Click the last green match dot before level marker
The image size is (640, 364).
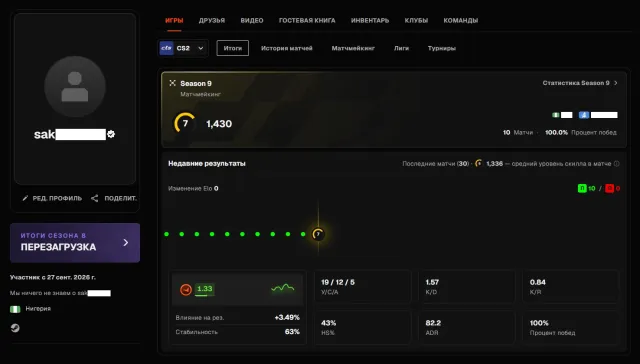click(x=303, y=234)
